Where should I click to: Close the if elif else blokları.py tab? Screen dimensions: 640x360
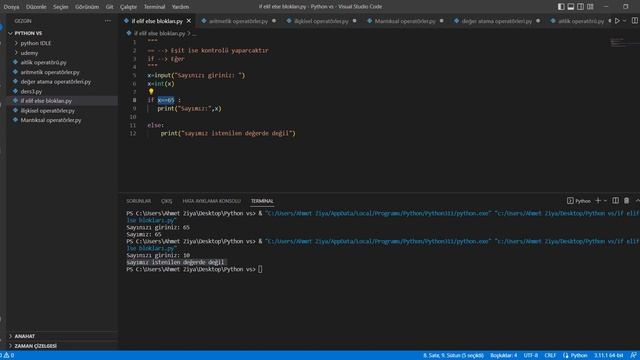(189, 21)
